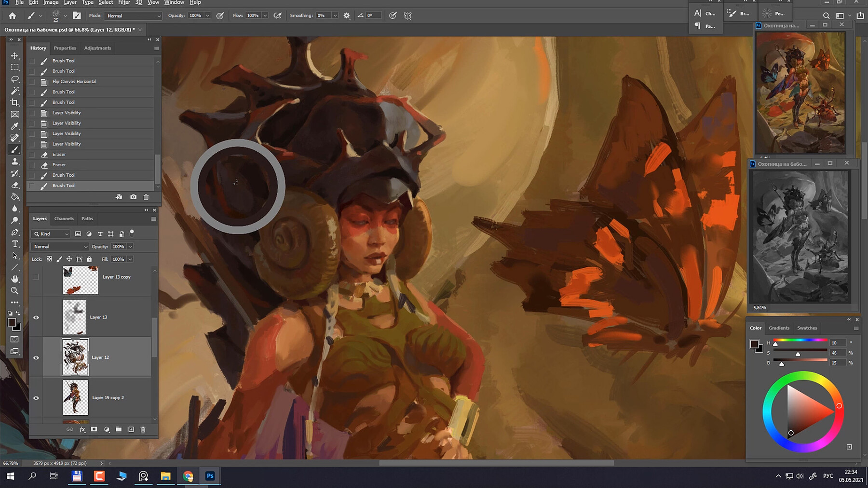868x488 pixels.
Task: Switch to the Adjustments tab
Action: [x=97, y=48]
